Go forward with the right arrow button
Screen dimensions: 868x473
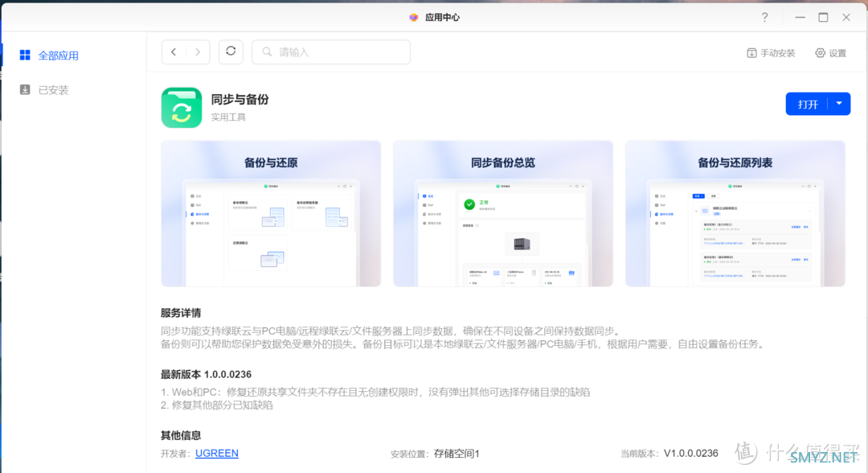[198, 52]
